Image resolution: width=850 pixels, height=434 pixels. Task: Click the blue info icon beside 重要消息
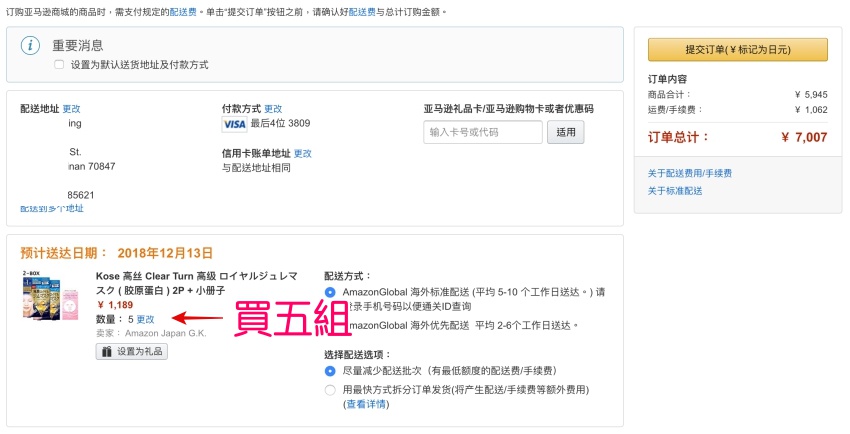[x=32, y=46]
